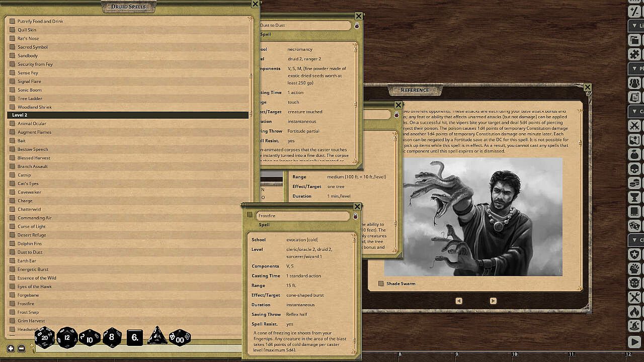Collapse all spell levels with minus button
644x362 pixels.
21,348
